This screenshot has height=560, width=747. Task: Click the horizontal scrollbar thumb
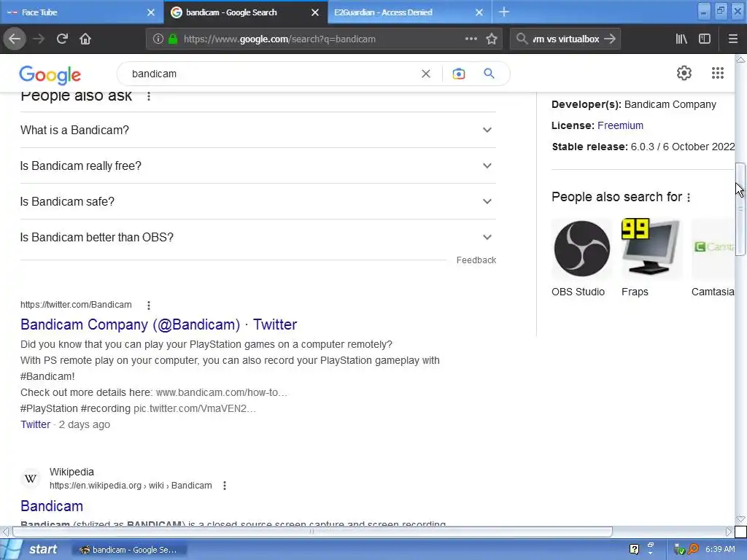coord(312,532)
